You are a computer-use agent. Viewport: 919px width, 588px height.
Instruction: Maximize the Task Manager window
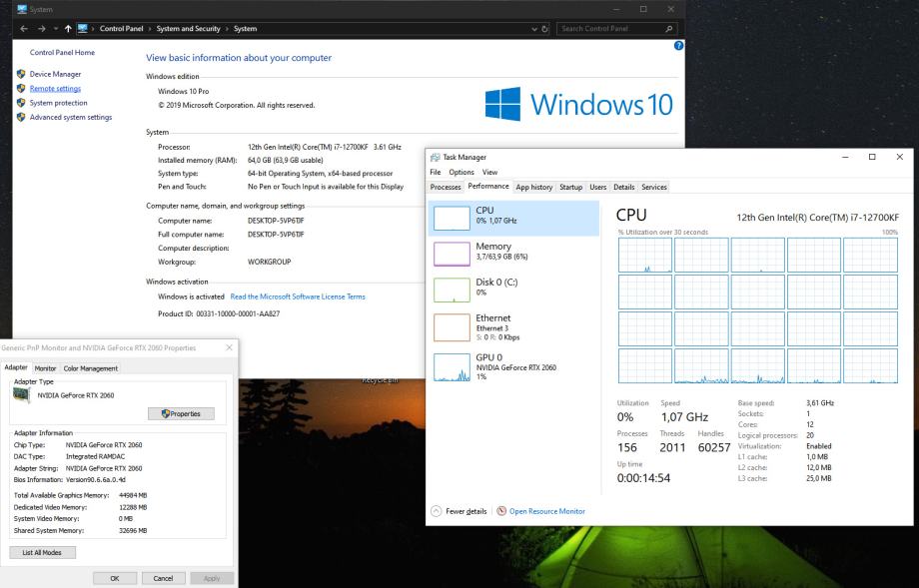click(x=872, y=157)
